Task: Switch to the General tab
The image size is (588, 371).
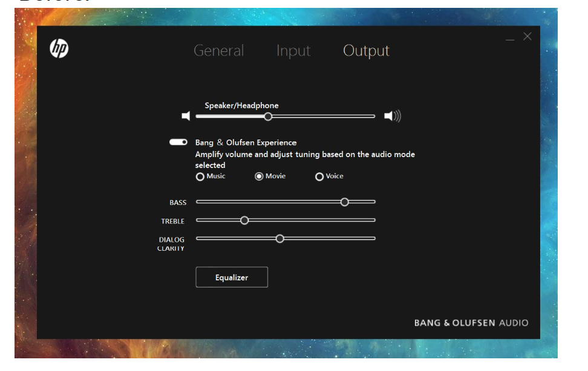Action: click(x=218, y=51)
